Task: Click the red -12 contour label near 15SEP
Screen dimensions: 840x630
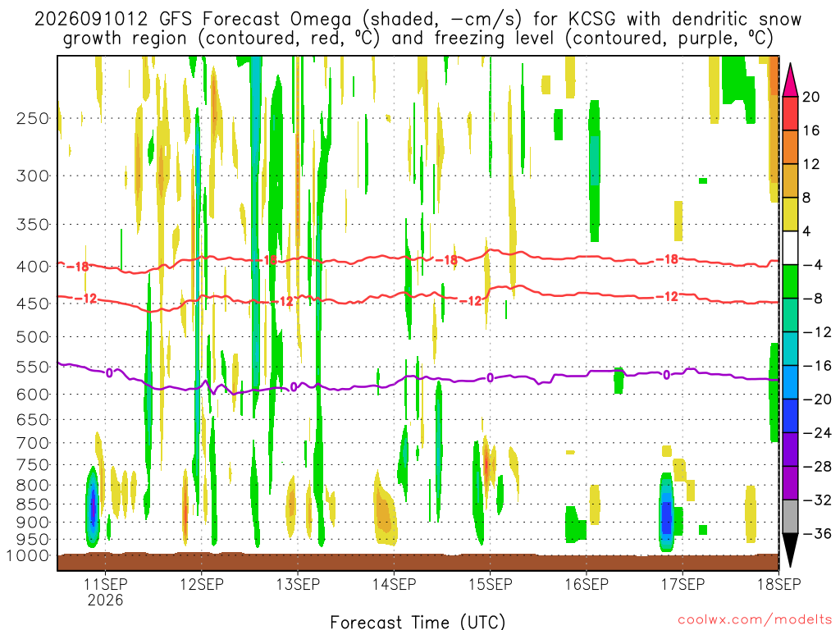Action: pos(472,301)
